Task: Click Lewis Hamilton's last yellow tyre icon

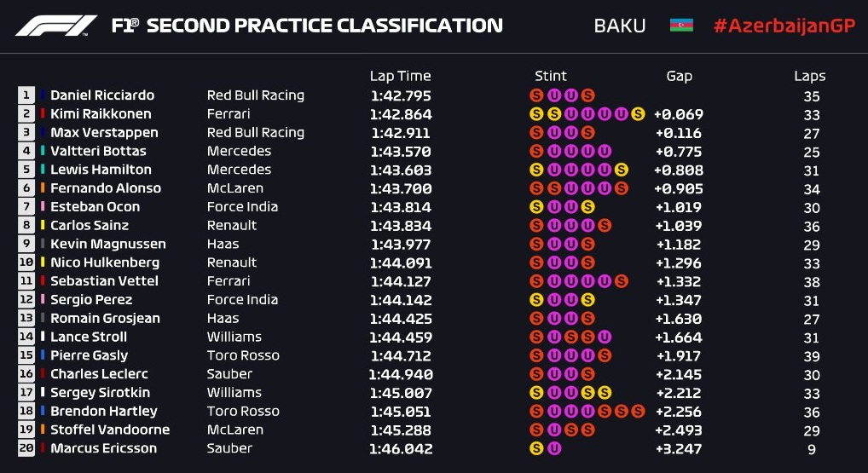Action: [x=621, y=170]
